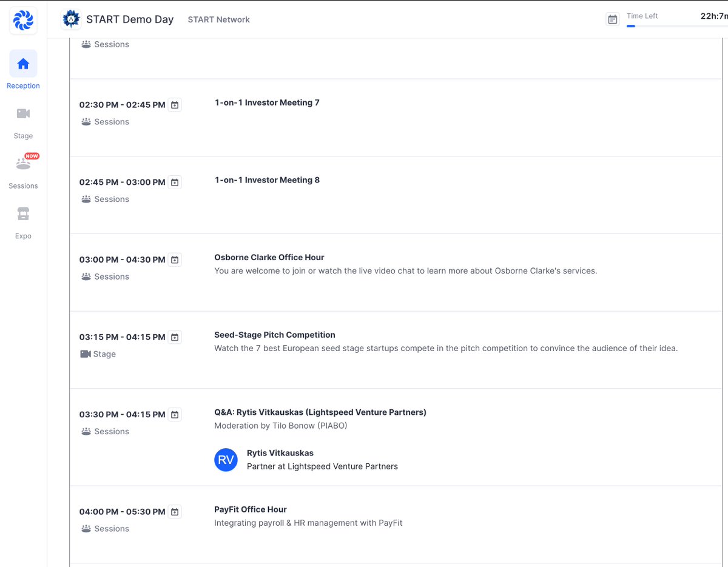
Task: Click 'Moderation by Tilo Bonow (PIABO)' text
Action: (x=282, y=426)
